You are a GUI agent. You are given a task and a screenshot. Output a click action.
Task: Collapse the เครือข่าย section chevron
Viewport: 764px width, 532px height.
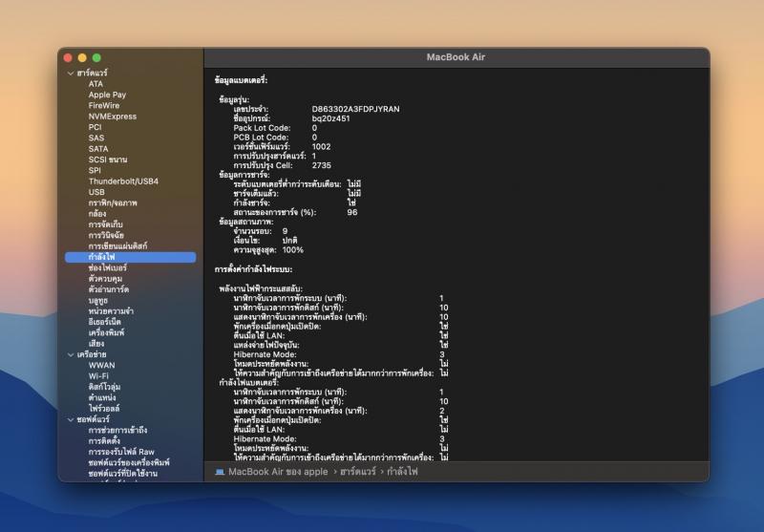[71, 354]
